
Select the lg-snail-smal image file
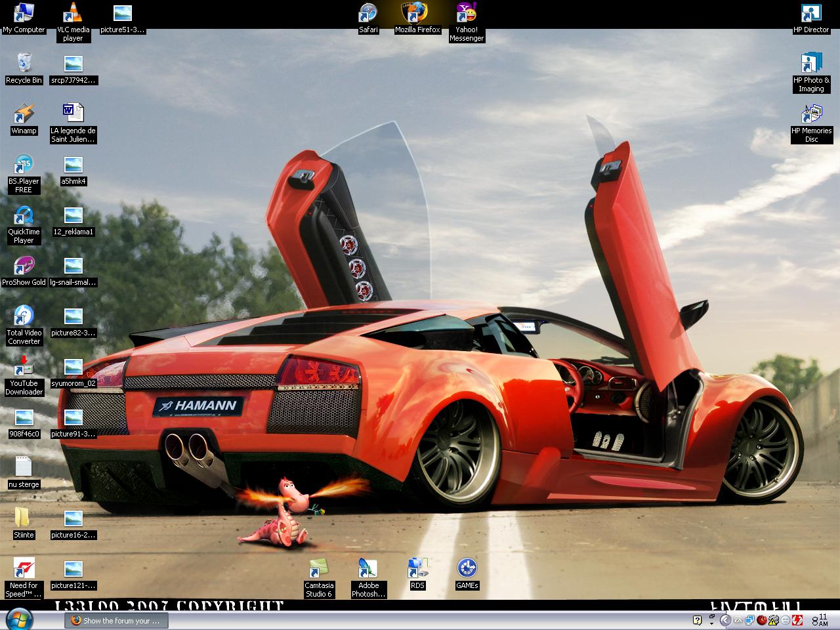tap(73, 271)
